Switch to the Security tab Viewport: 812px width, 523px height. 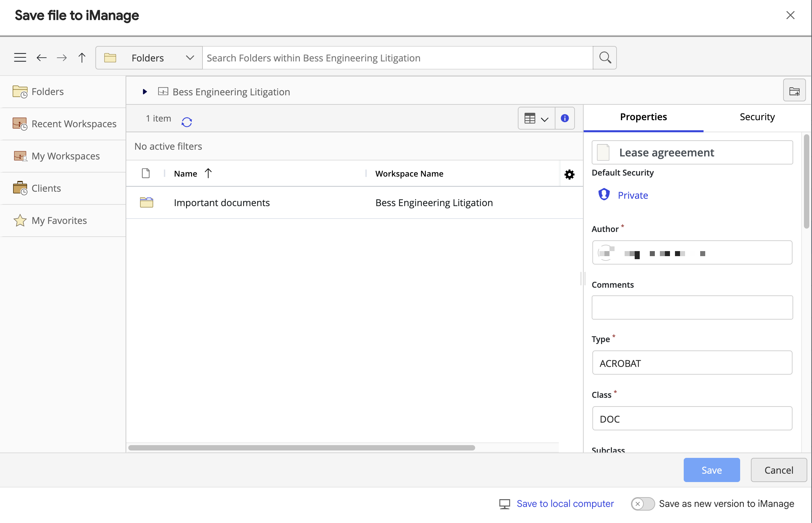point(757,117)
